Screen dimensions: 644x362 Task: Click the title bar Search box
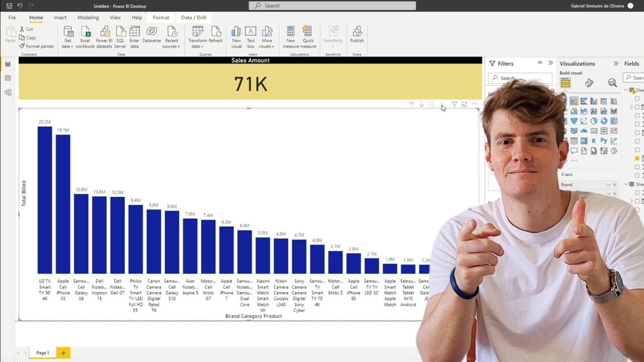point(332,6)
